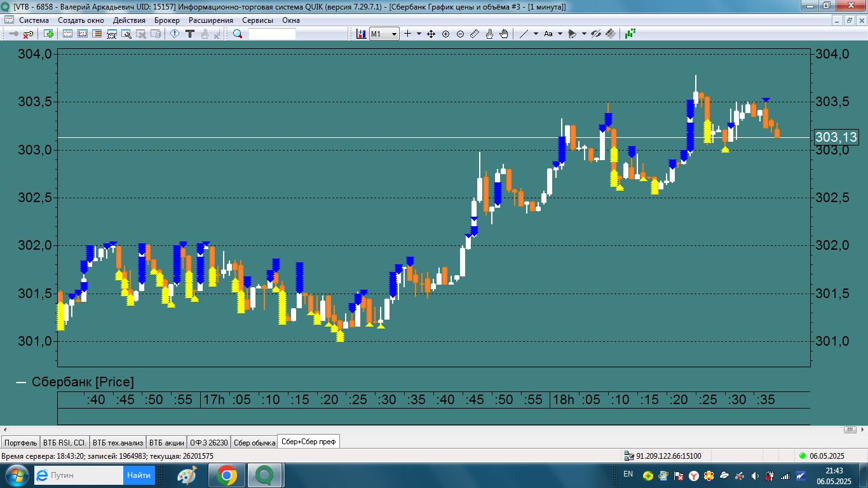Expand the line tool dropdown arrow

[x=536, y=34]
